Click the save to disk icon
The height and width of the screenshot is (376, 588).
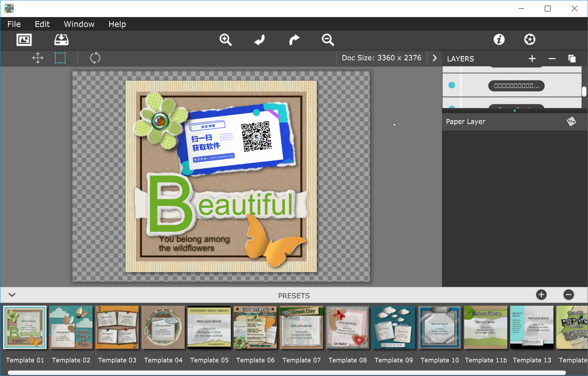pyautogui.click(x=61, y=40)
